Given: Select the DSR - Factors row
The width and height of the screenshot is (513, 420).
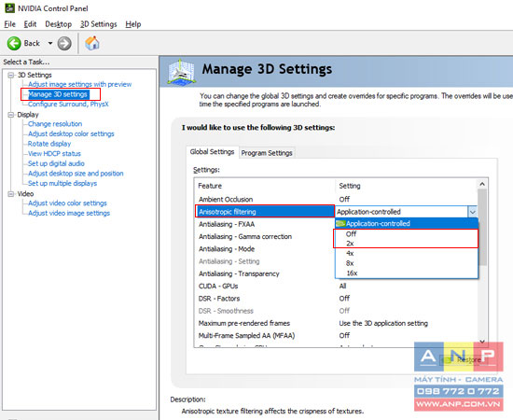Looking at the screenshot, I should (x=337, y=299).
